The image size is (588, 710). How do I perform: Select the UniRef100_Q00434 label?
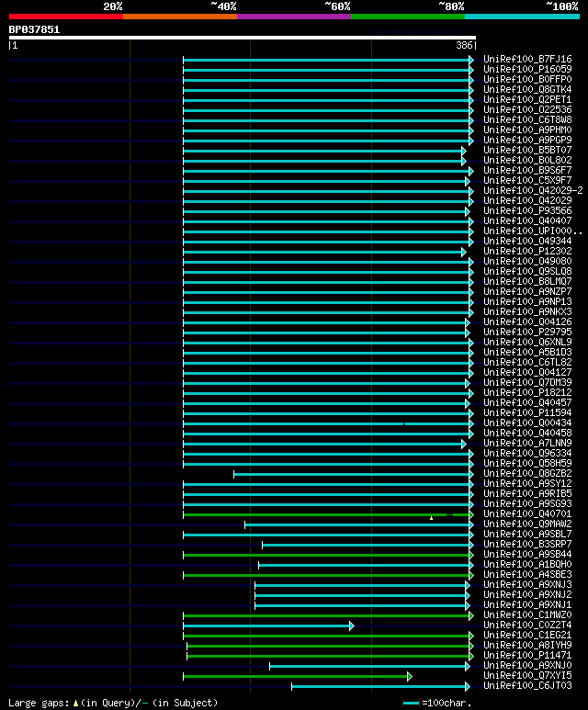click(527, 423)
